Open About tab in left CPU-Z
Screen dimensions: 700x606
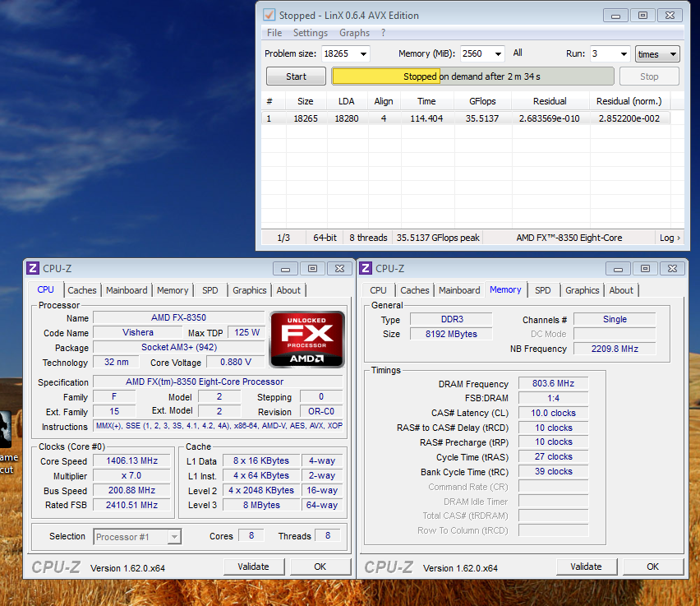pos(288,290)
